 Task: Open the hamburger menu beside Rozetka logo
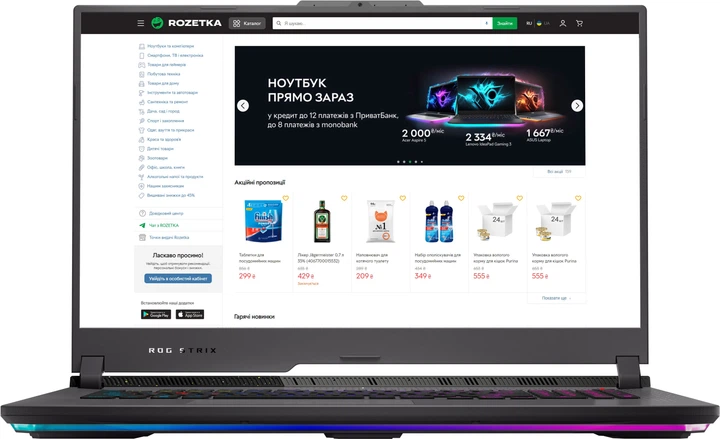pos(141,23)
